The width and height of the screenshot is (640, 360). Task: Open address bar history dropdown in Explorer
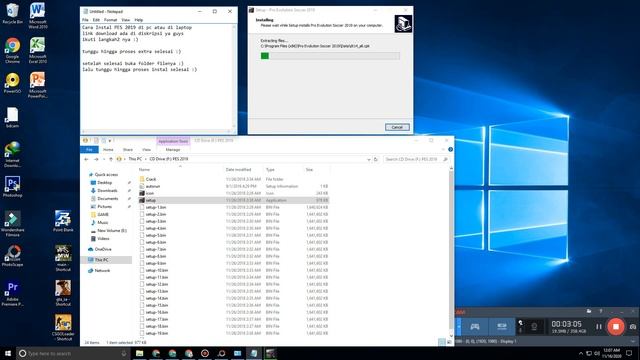[369, 159]
